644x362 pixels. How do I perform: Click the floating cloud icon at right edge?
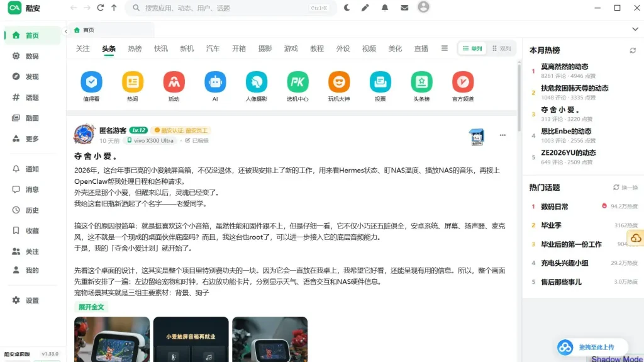pos(636,238)
